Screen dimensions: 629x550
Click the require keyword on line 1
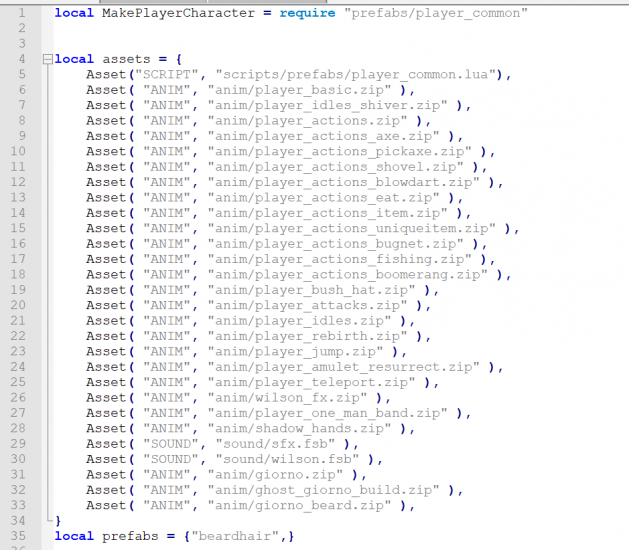point(307,13)
